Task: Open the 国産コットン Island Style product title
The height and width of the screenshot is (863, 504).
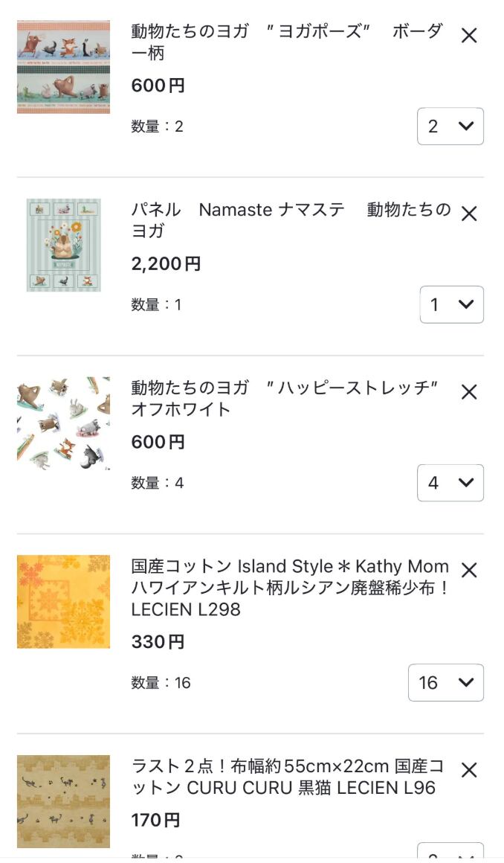Action: tap(290, 588)
